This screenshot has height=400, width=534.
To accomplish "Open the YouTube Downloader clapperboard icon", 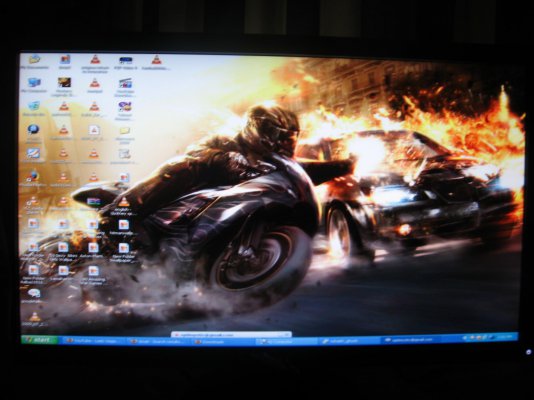I will [125, 86].
